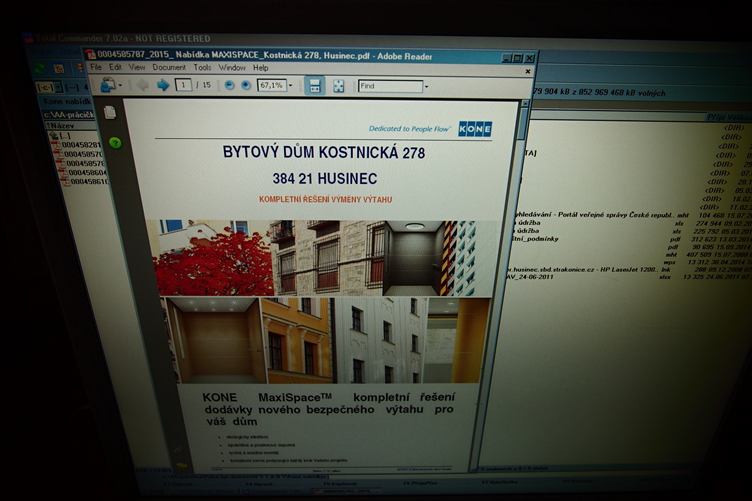Click the Adobe Reader PDF title bar icon
The height and width of the screenshot is (501, 752).
pyautogui.click(x=90, y=54)
